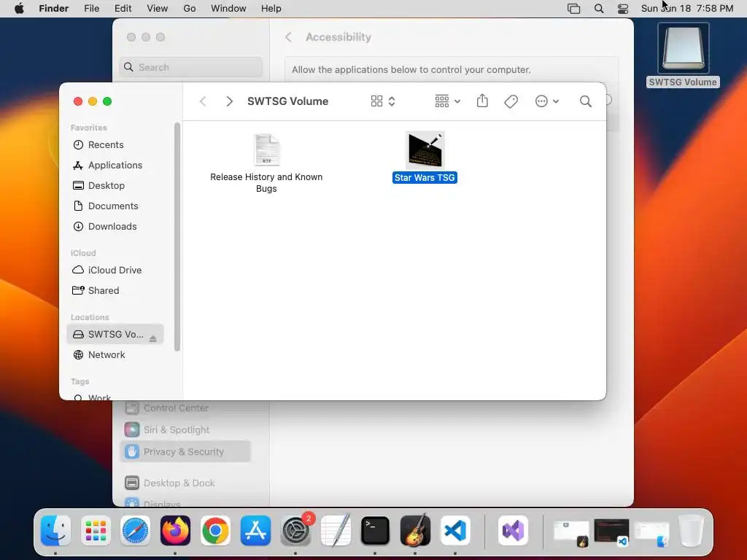Open Visual Studio from the Dock
Viewport: 747px width, 560px height.
click(x=513, y=531)
